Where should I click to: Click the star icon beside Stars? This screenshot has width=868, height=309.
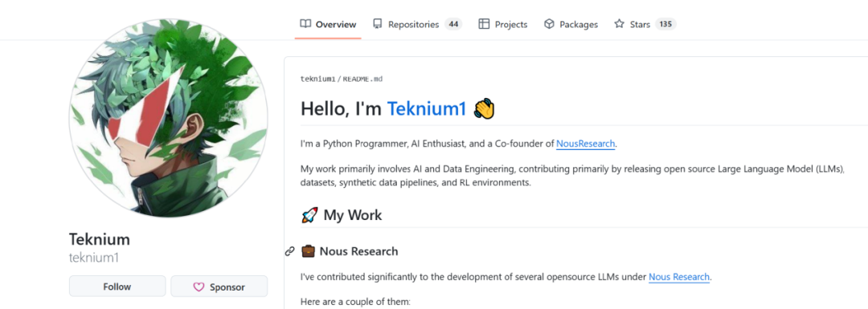tap(620, 24)
